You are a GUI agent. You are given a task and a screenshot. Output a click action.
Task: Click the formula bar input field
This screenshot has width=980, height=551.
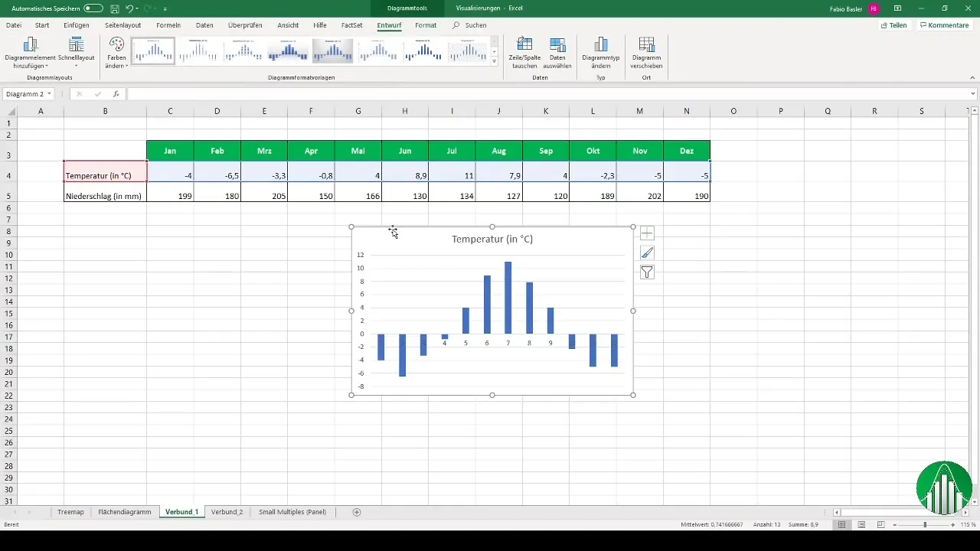click(x=547, y=93)
